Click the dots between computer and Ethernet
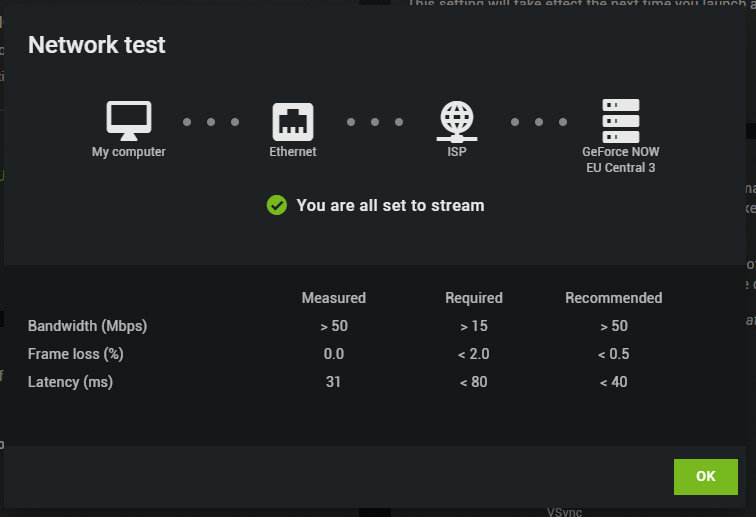 (211, 122)
